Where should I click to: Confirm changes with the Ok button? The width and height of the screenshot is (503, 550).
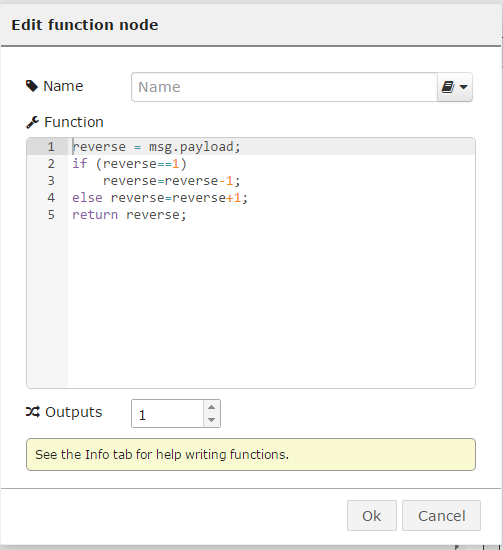coord(372,516)
